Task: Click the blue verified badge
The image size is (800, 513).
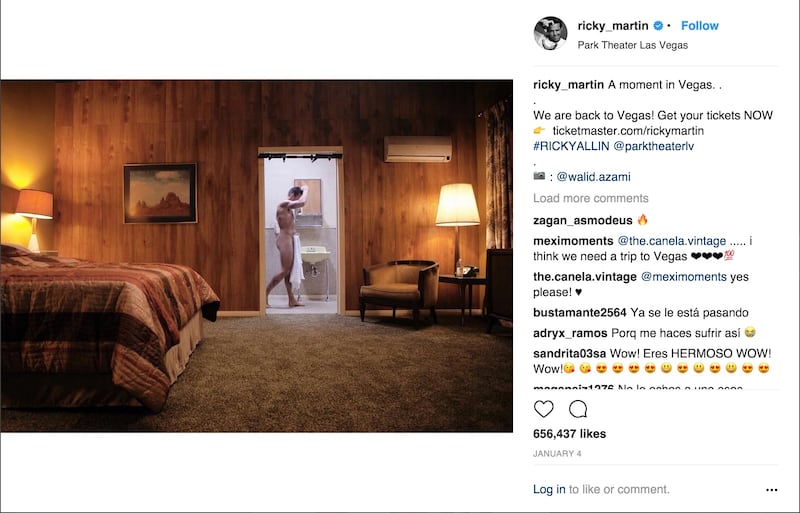Action: coord(658,26)
